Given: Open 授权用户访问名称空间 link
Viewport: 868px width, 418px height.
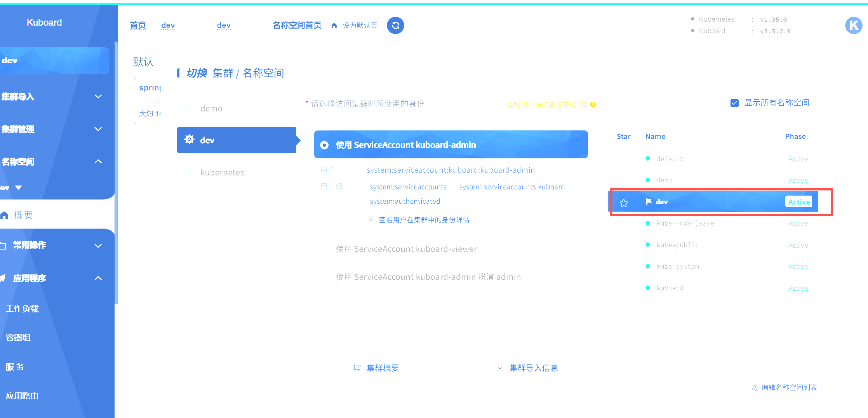Looking at the screenshot, I should 542,105.
